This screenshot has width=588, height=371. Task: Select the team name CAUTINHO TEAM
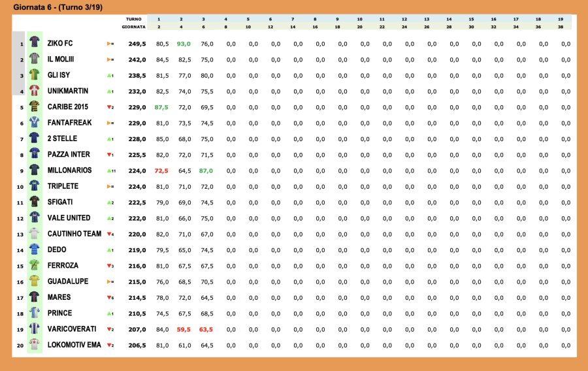74,234
